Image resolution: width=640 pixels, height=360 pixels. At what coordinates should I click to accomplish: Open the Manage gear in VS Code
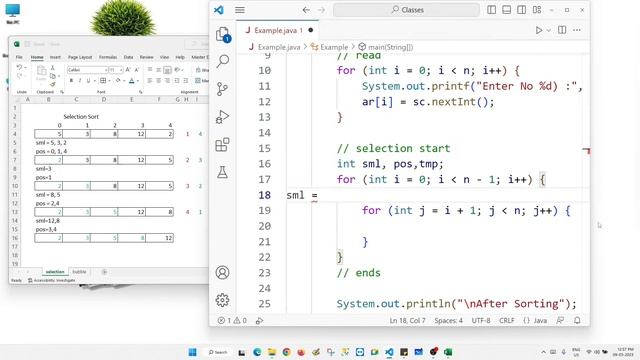[222, 300]
